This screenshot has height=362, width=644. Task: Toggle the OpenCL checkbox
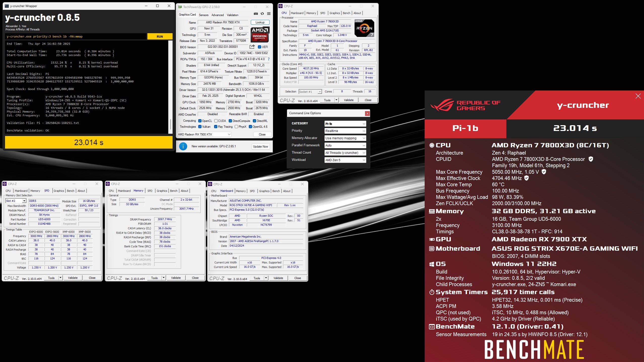[x=200, y=121]
